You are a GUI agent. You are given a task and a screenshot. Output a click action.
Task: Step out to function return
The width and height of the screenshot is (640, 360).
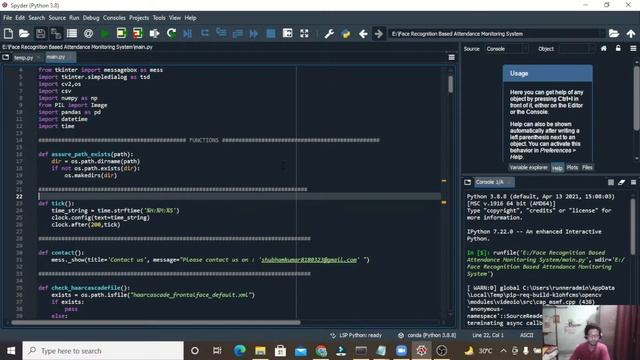click(x=238, y=33)
